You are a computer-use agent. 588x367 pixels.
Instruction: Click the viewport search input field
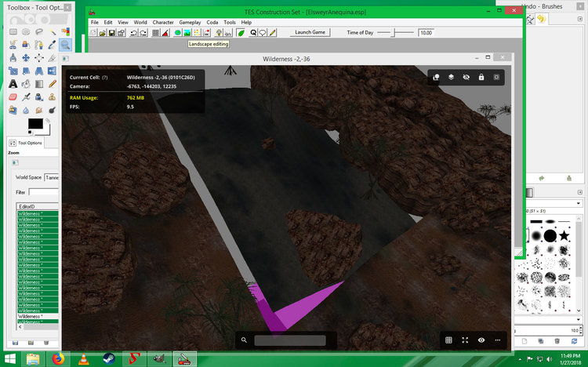(290, 340)
